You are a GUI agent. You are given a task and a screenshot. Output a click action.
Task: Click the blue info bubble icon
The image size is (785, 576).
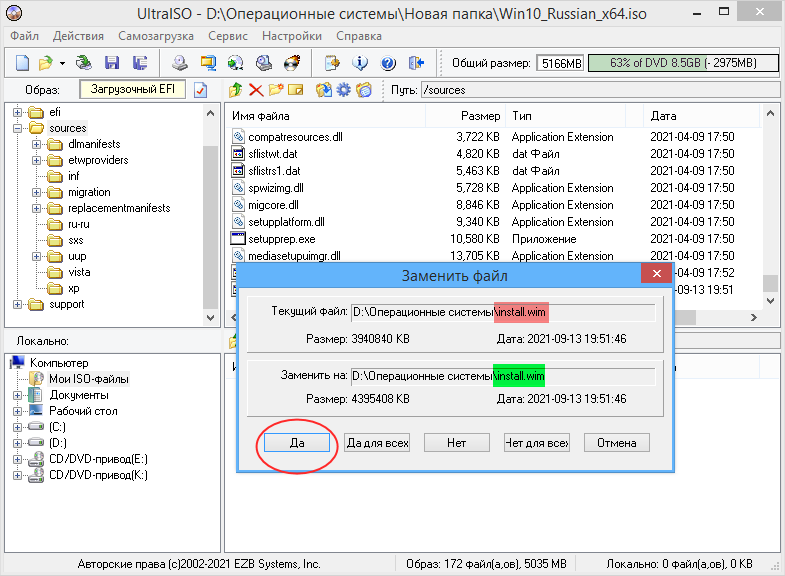360,63
